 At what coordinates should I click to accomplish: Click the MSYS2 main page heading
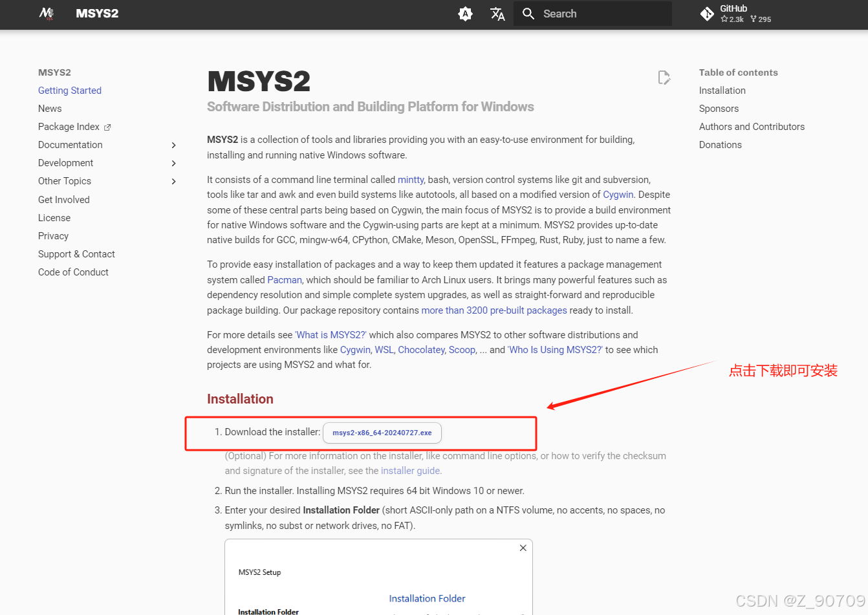coord(259,81)
